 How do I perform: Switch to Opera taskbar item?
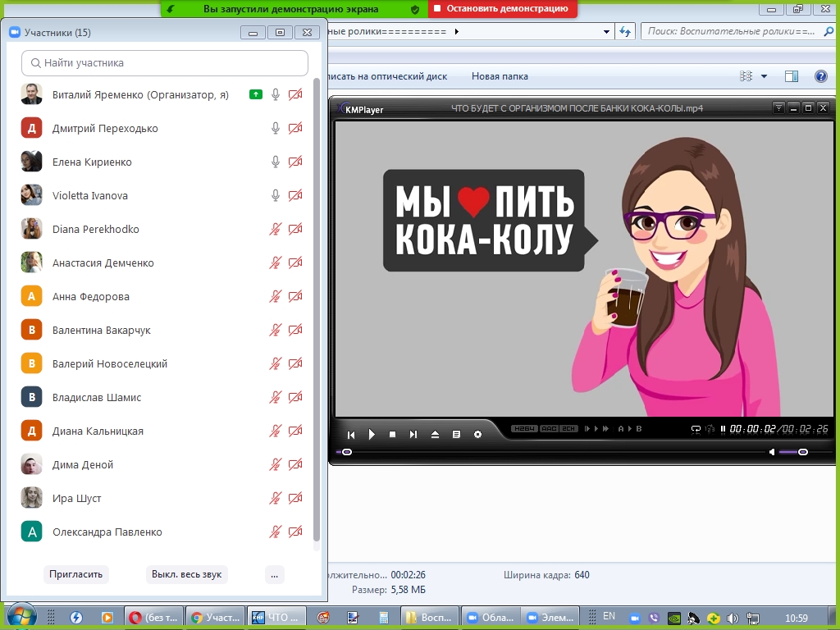pos(153,618)
